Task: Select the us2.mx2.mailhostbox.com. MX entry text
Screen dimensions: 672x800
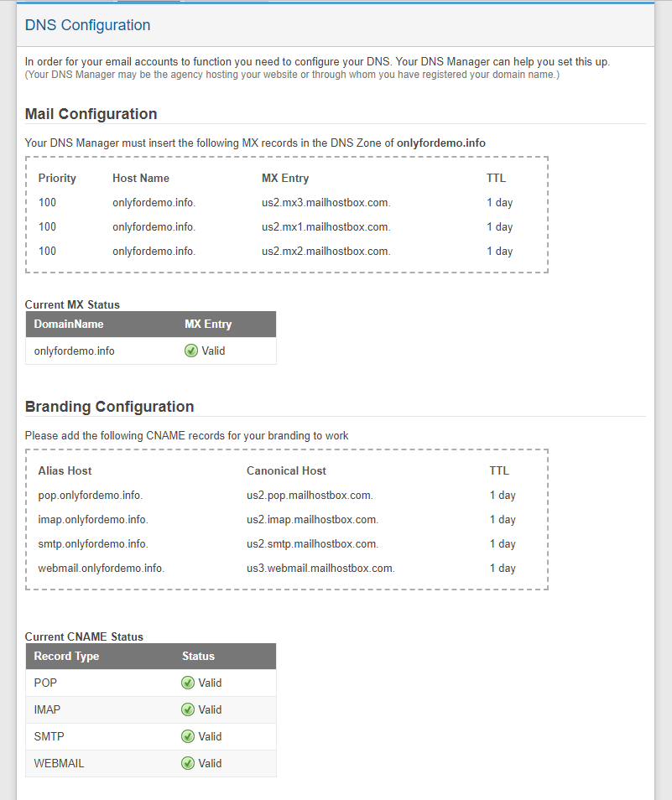Action: (x=326, y=252)
